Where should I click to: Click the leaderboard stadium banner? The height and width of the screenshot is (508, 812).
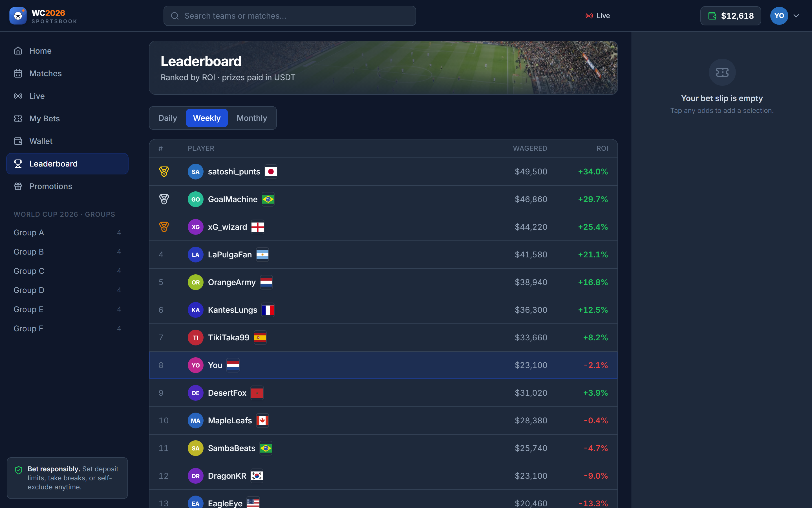coord(383,68)
